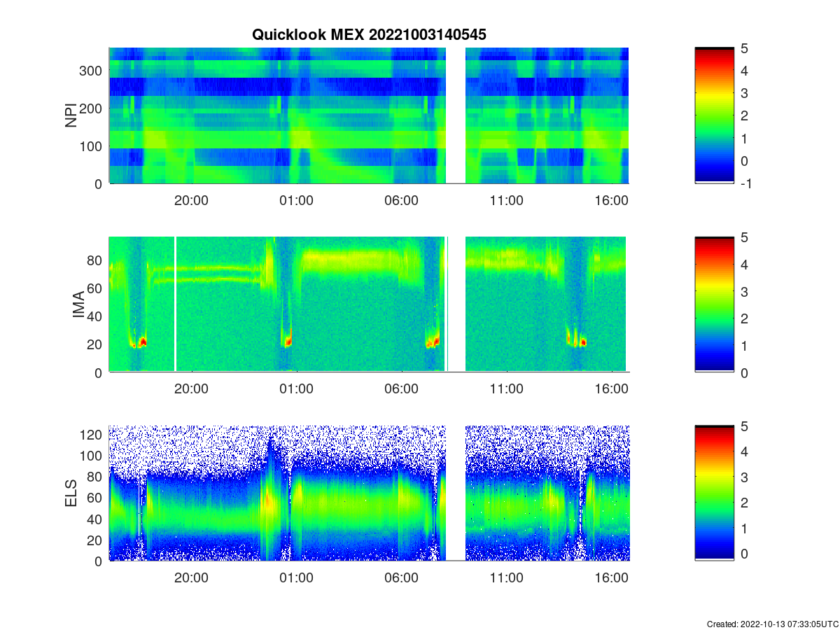Viewport: 840px width, 630px height.
Task: Click the 80 tick on IMA y-axis
Action: (95, 260)
